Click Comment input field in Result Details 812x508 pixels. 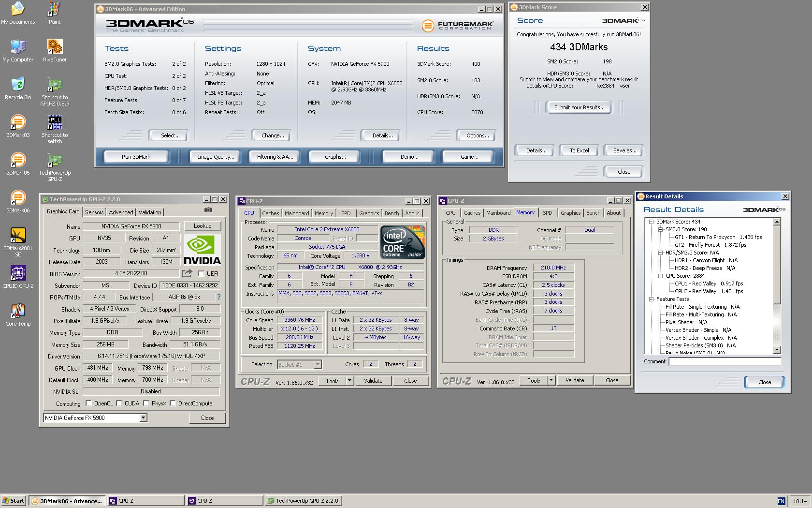coord(725,361)
